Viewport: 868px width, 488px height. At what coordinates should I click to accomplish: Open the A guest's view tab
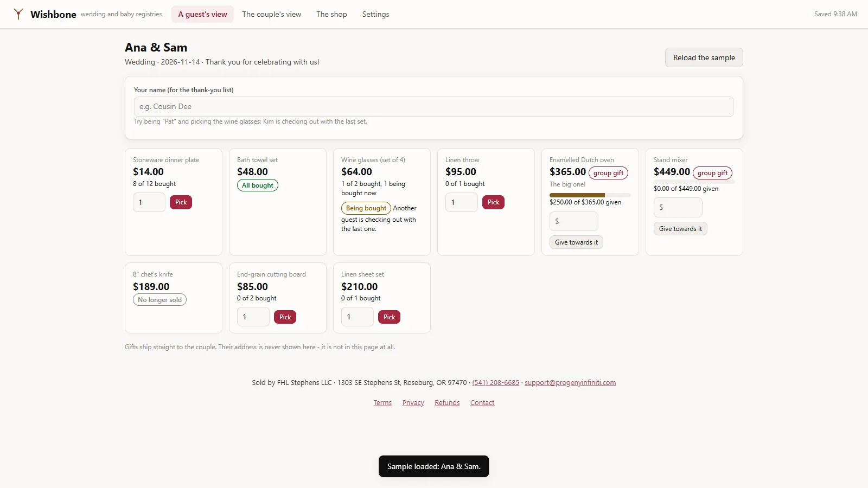tap(202, 14)
